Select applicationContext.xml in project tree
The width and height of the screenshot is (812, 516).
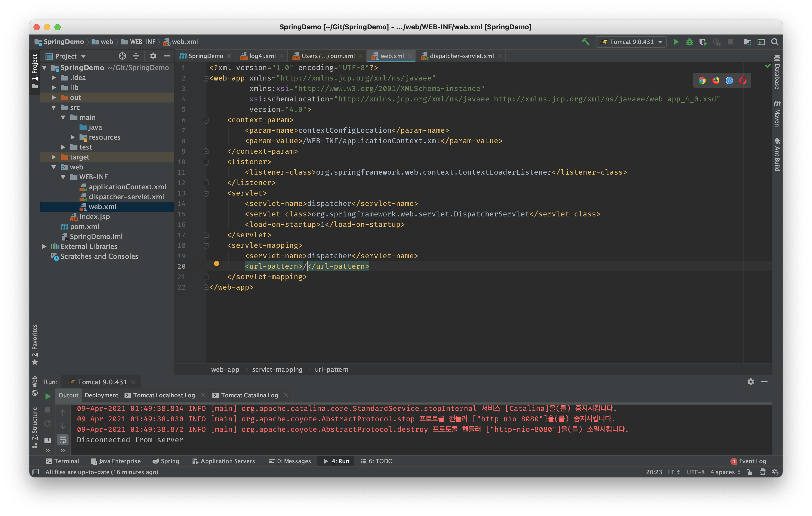click(127, 187)
